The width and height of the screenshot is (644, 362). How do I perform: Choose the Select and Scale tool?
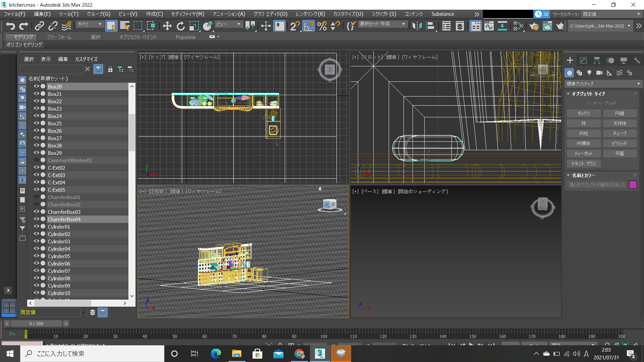(x=194, y=26)
